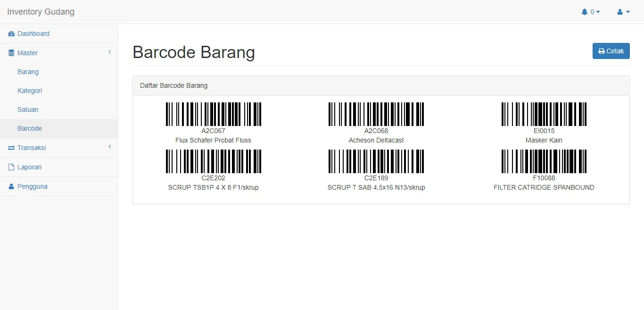Click the code label 'C2E202'
644x310 pixels.
point(214,178)
